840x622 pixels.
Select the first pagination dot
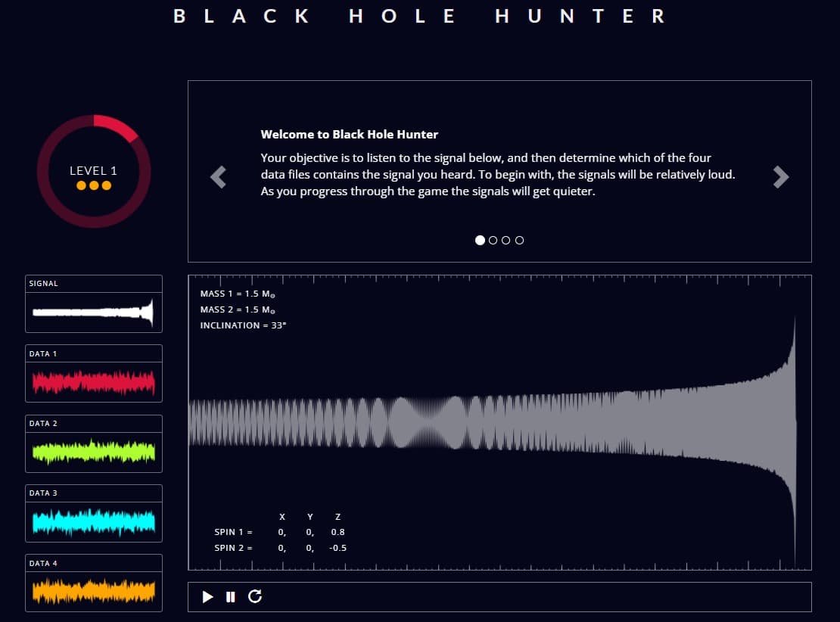coord(481,240)
